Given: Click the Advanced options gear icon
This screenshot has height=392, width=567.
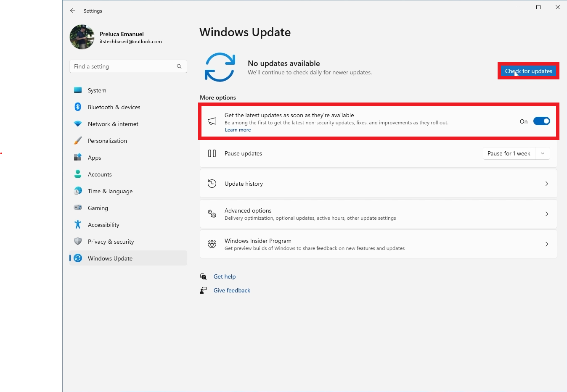Looking at the screenshot, I should 212,213.
